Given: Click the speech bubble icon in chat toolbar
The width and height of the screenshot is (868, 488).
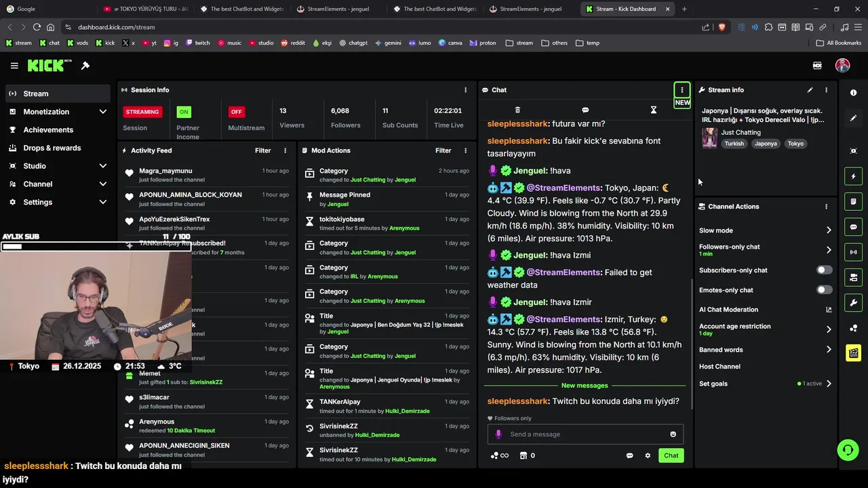Looking at the screenshot, I should pos(585,110).
